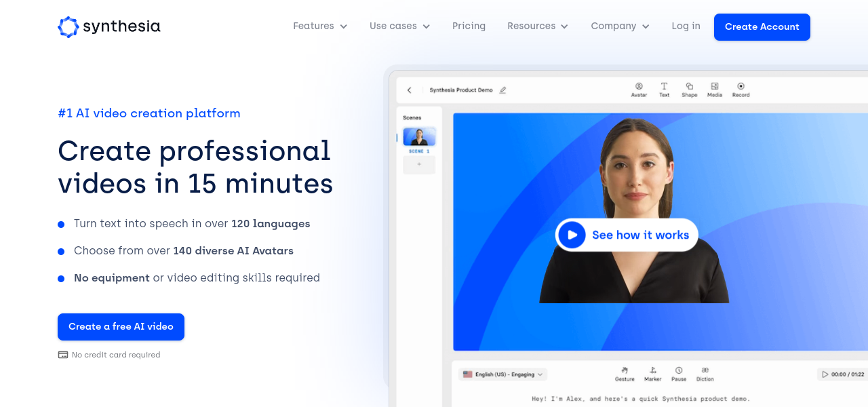Open the Log in page link
The height and width of the screenshot is (407, 868).
click(x=686, y=26)
